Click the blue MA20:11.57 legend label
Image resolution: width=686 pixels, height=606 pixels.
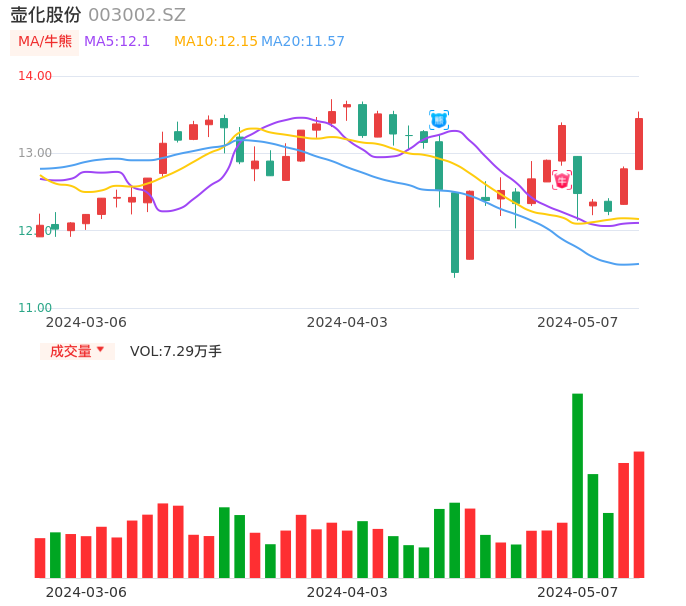pos(303,42)
